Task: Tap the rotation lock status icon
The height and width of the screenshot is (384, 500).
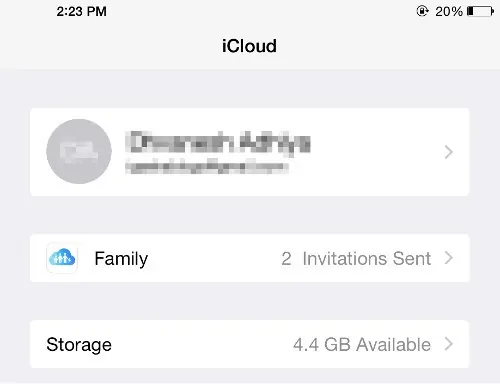Action: (x=422, y=11)
